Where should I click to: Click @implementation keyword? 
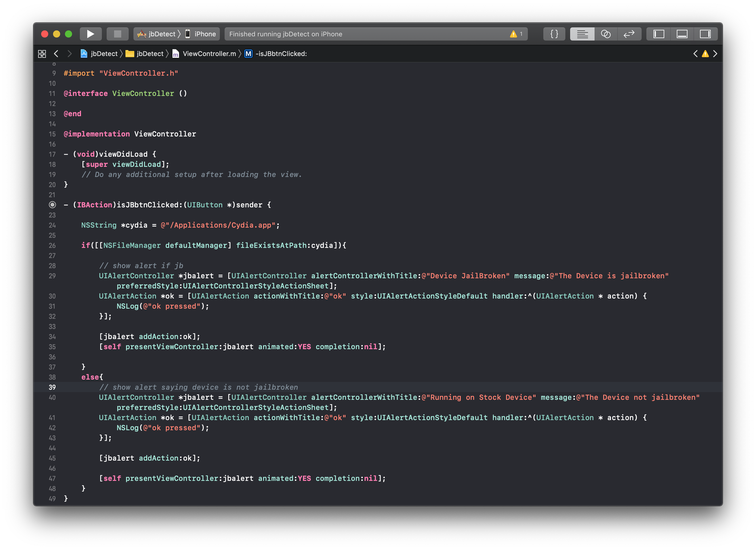coord(97,134)
